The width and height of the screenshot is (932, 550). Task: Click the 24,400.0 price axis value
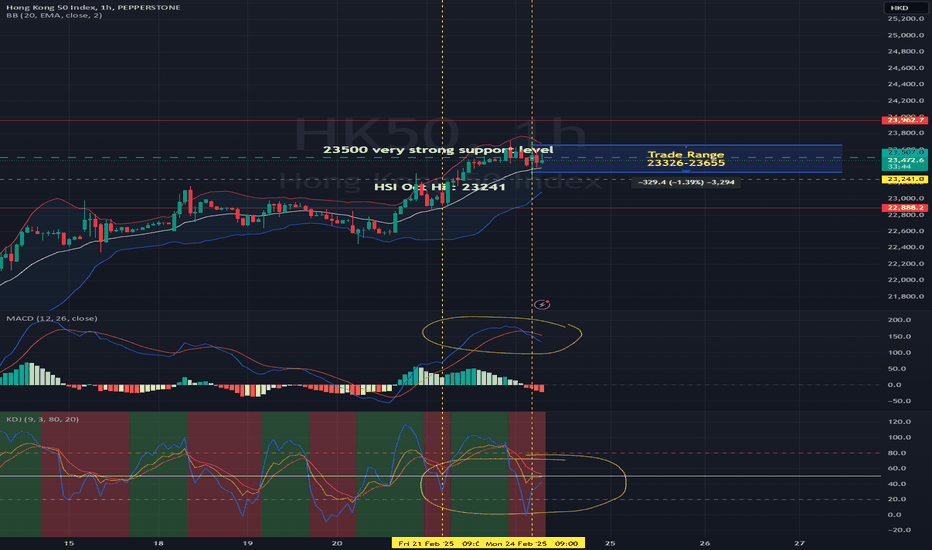coord(906,84)
